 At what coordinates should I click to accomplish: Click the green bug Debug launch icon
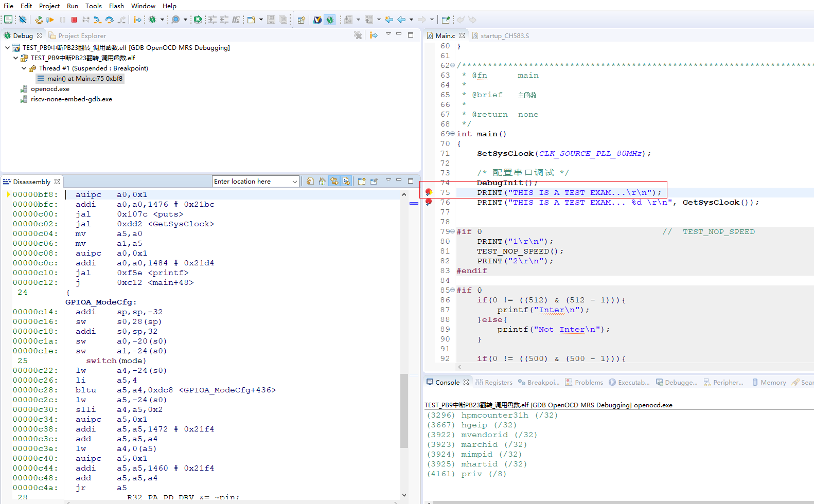(153, 20)
